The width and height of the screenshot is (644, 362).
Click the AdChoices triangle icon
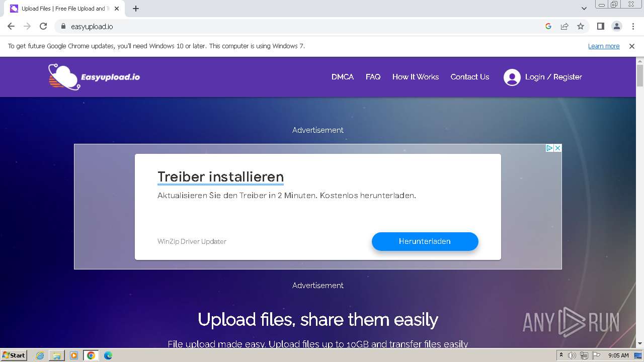coord(550,148)
